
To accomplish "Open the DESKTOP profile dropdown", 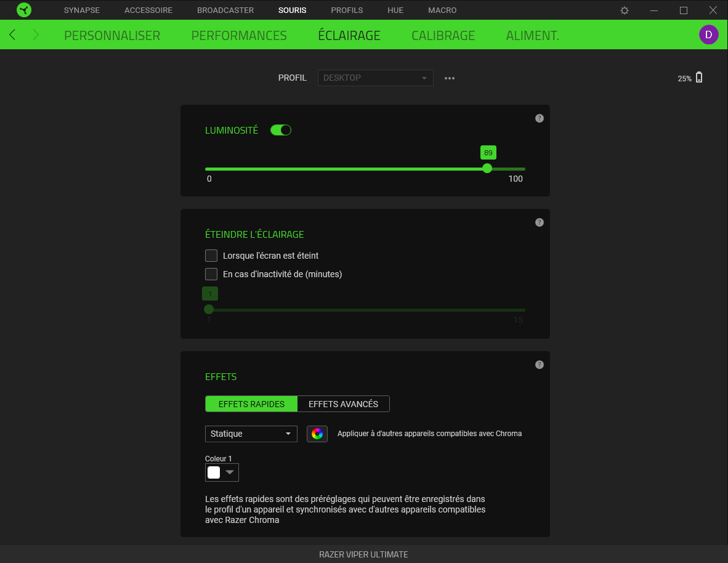I will [375, 78].
